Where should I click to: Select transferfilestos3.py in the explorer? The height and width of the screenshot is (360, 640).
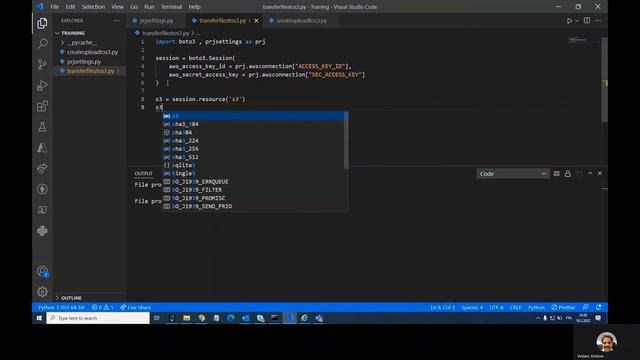point(90,71)
